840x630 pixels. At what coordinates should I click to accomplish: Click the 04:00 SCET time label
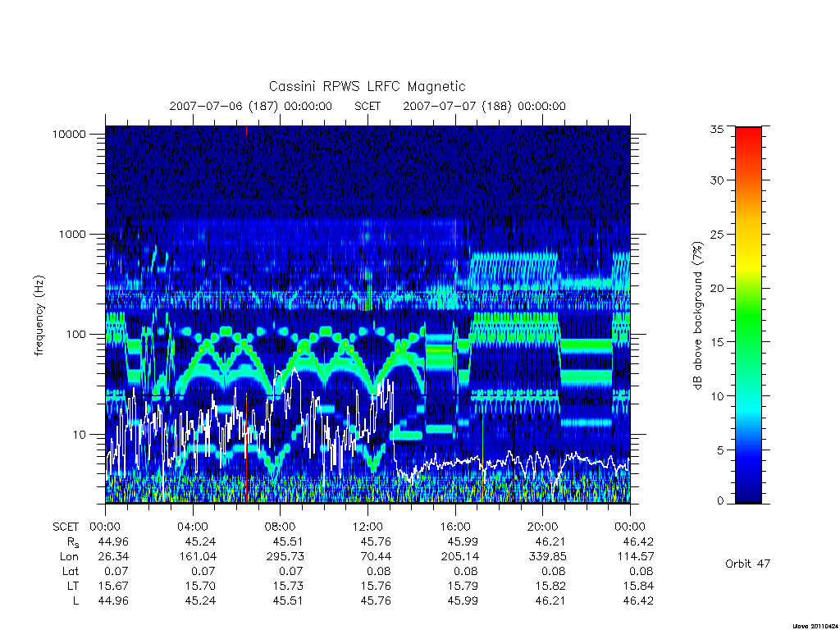[192, 527]
